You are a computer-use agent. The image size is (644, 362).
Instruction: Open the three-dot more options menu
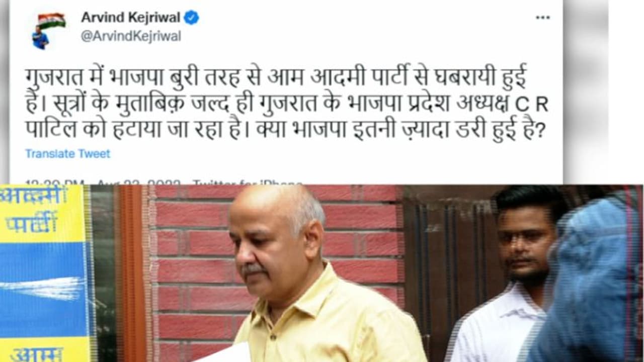(x=542, y=18)
